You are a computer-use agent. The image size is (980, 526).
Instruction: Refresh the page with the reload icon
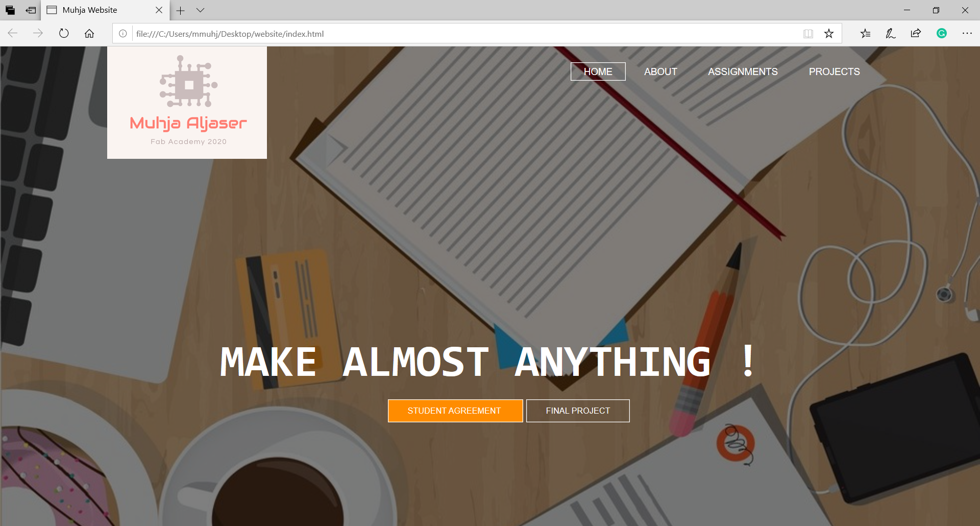tap(64, 34)
